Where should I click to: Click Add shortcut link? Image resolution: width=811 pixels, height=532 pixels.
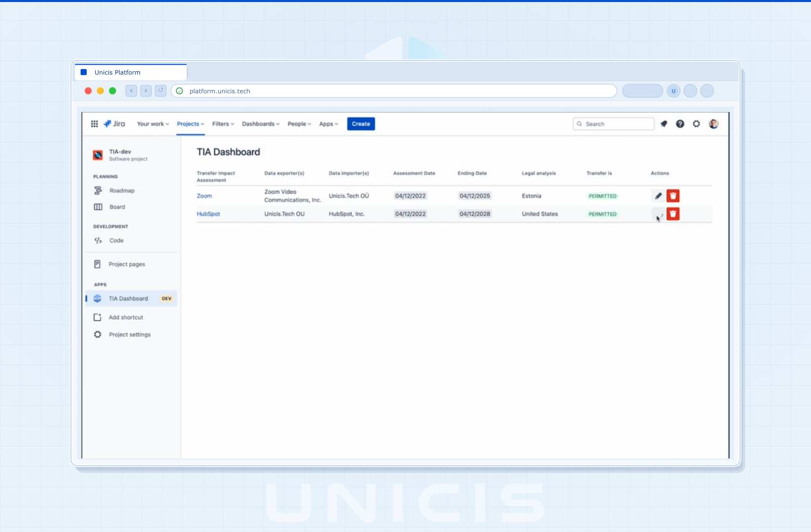tap(126, 317)
